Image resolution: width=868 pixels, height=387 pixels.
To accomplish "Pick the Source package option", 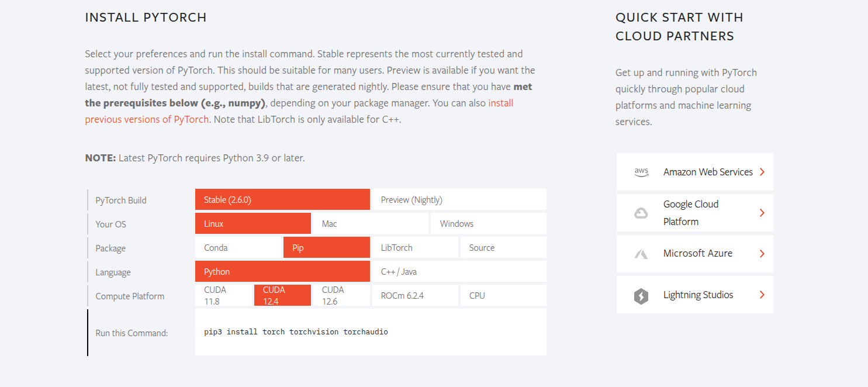I will [x=503, y=248].
